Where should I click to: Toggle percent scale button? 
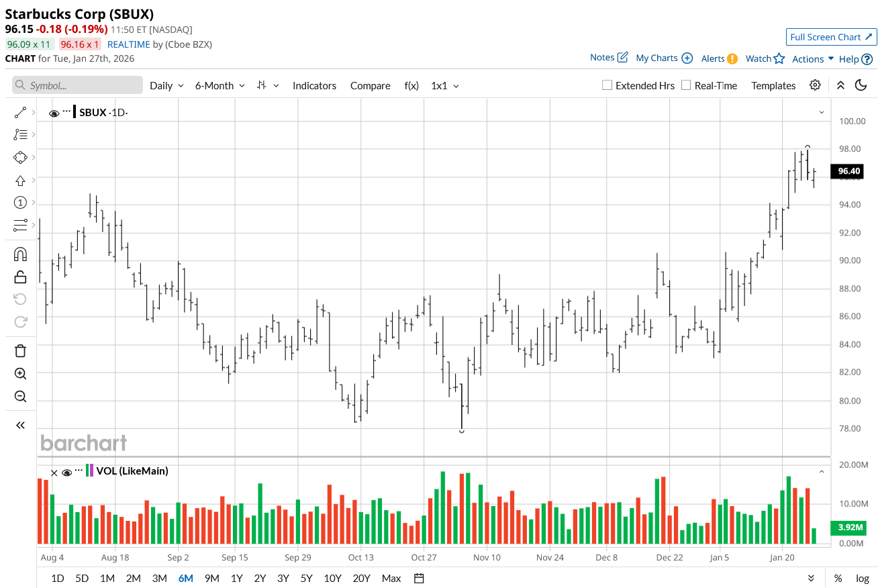838,579
